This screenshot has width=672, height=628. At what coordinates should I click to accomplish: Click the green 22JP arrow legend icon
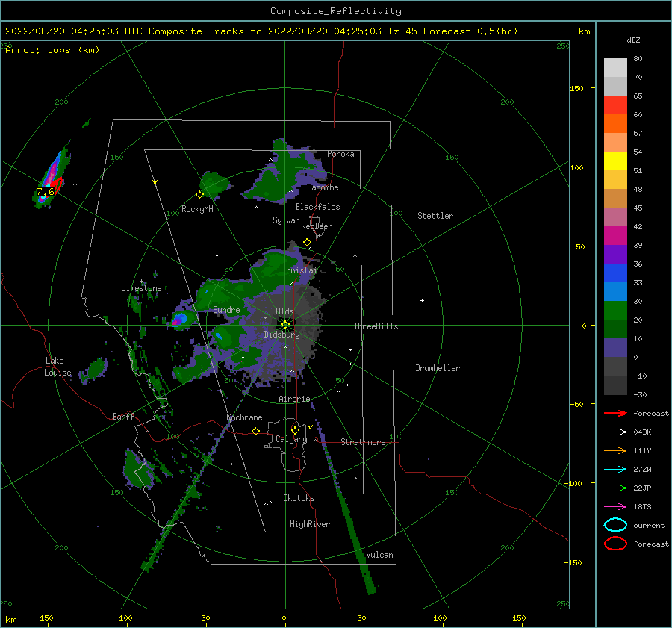point(615,488)
